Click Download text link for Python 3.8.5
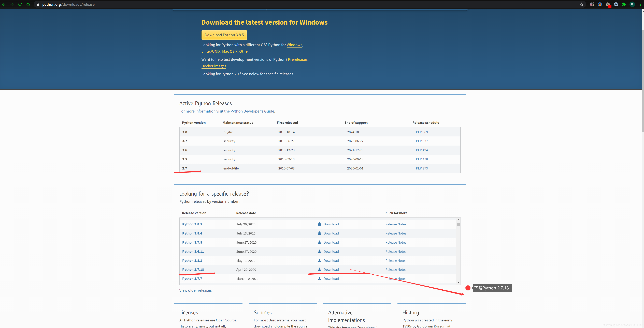644x328 pixels. point(331,224)
